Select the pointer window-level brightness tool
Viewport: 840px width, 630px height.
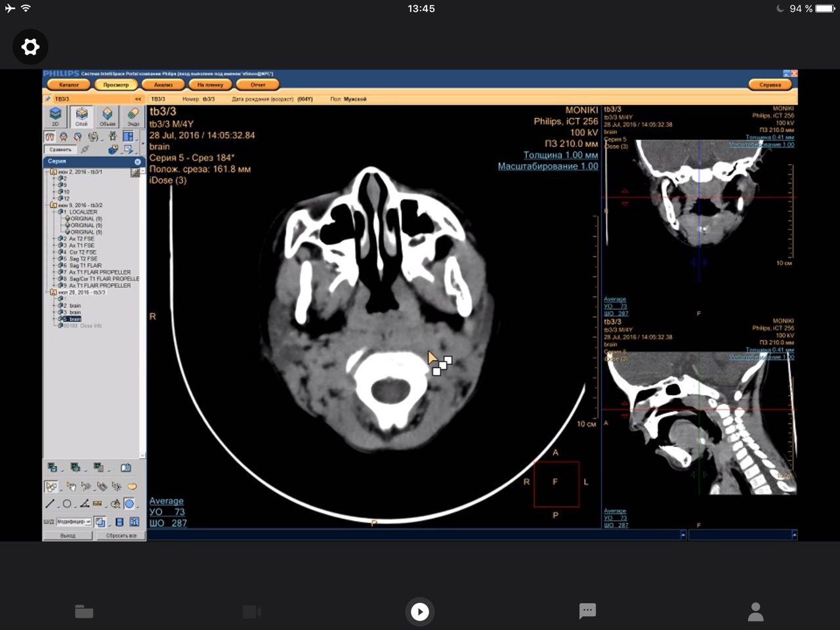click(117, 486)
